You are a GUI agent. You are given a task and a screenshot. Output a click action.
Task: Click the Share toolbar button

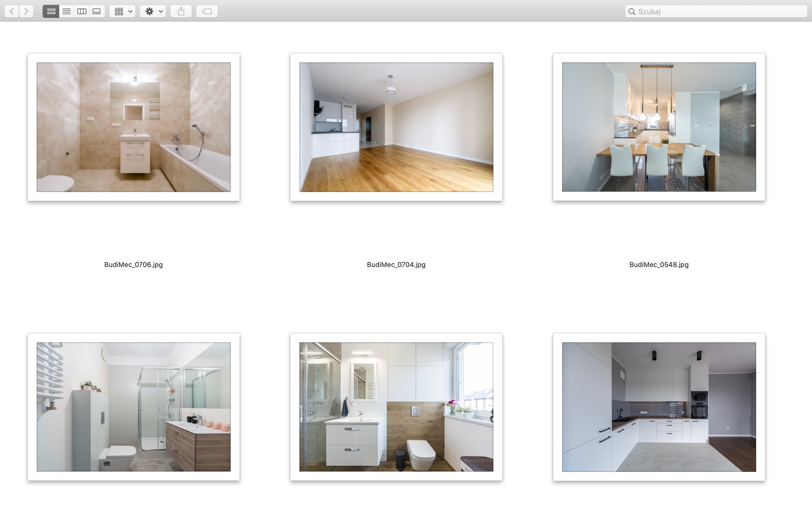point(181,12)
